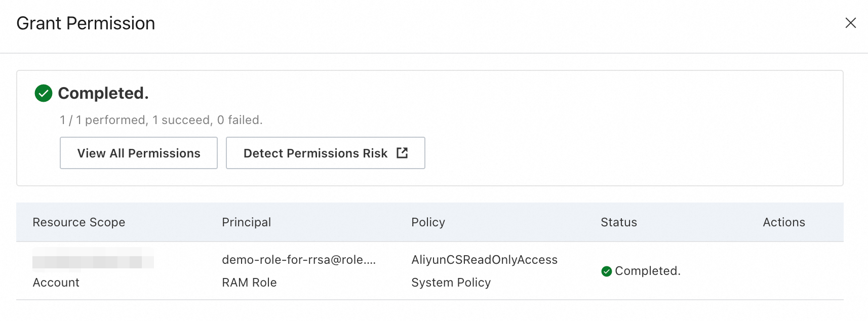Click the System Policy label in the row

(x=451, y=283)
